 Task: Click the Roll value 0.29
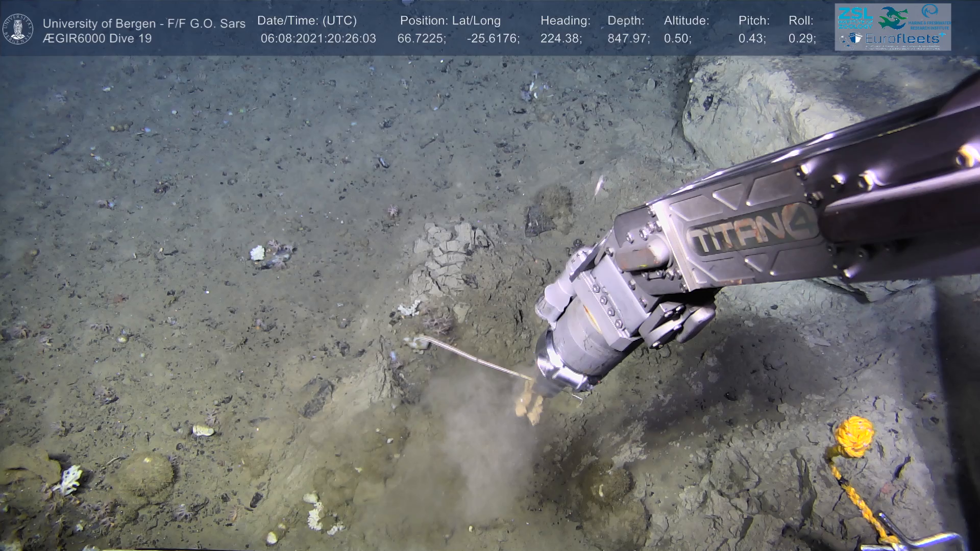point(801,39)
